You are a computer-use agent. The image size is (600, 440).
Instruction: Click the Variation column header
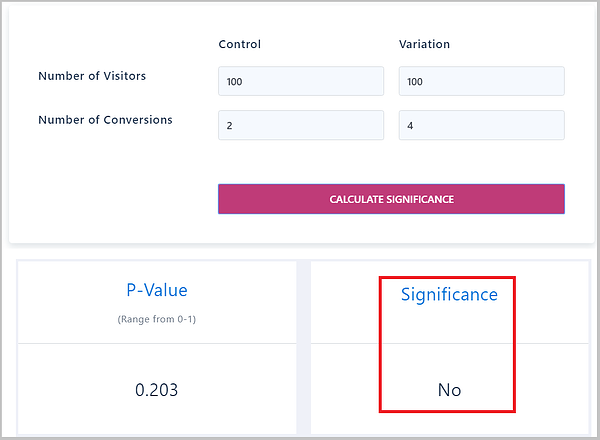(424, 44)
